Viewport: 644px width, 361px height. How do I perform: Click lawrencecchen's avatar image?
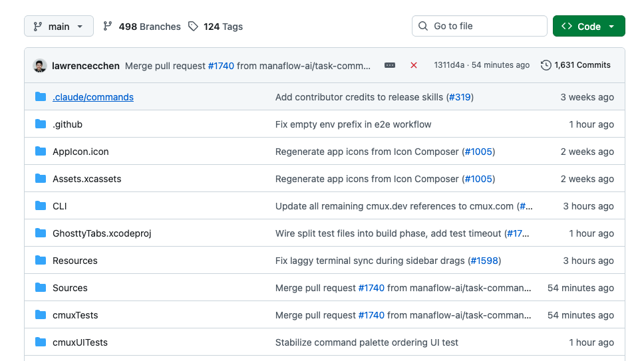40,66
